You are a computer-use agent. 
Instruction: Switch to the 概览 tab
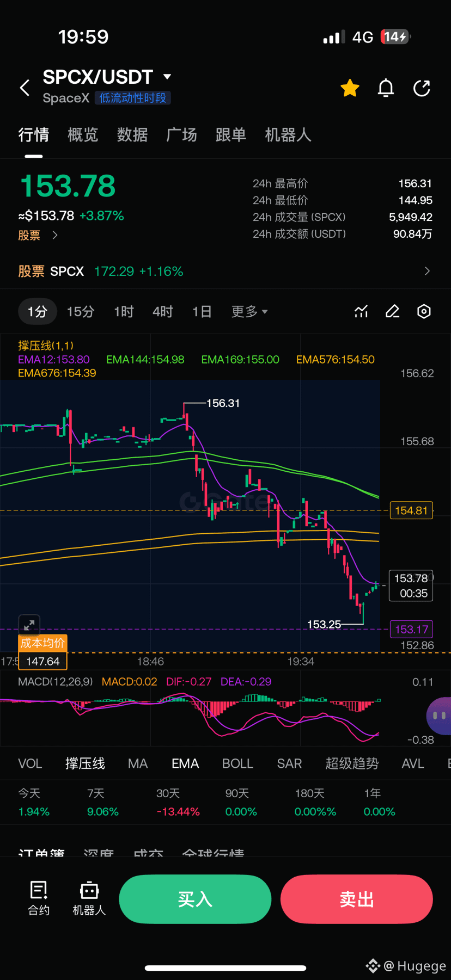pos(83,134)
